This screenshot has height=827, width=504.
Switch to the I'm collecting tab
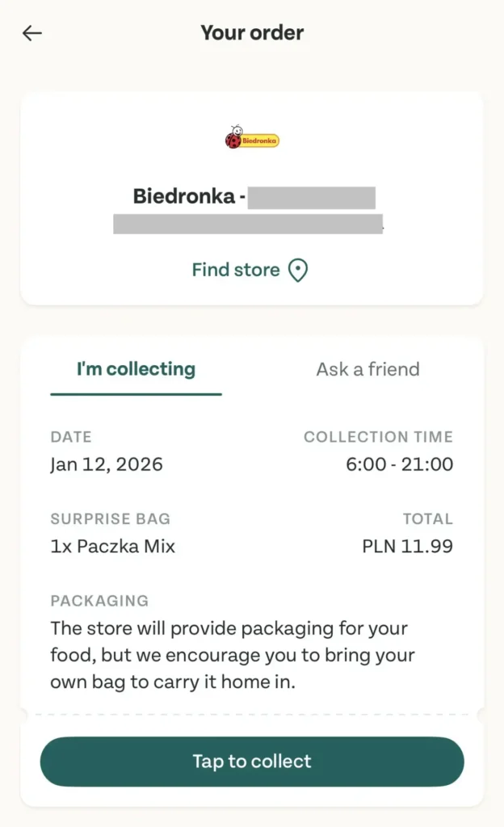coord(136,369)
